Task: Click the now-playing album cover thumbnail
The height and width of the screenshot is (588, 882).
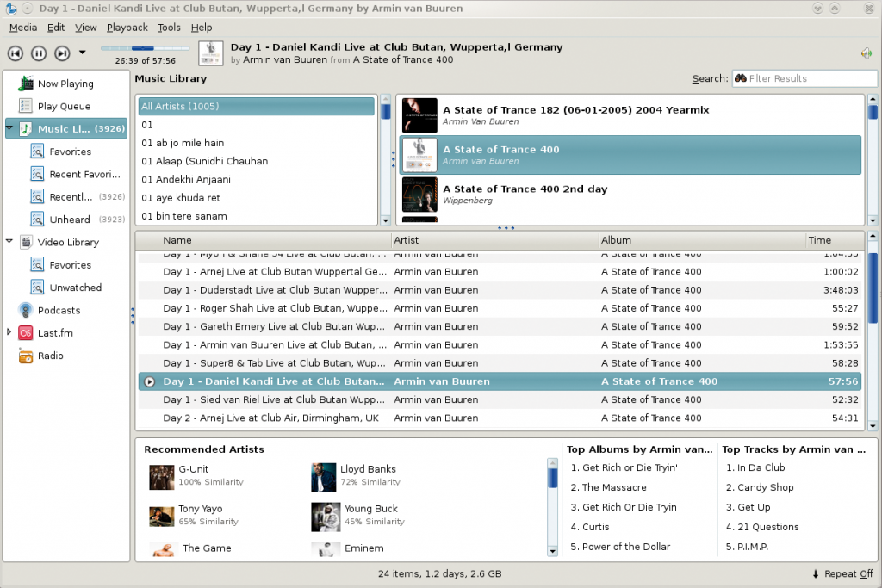Action: point(211,53)
